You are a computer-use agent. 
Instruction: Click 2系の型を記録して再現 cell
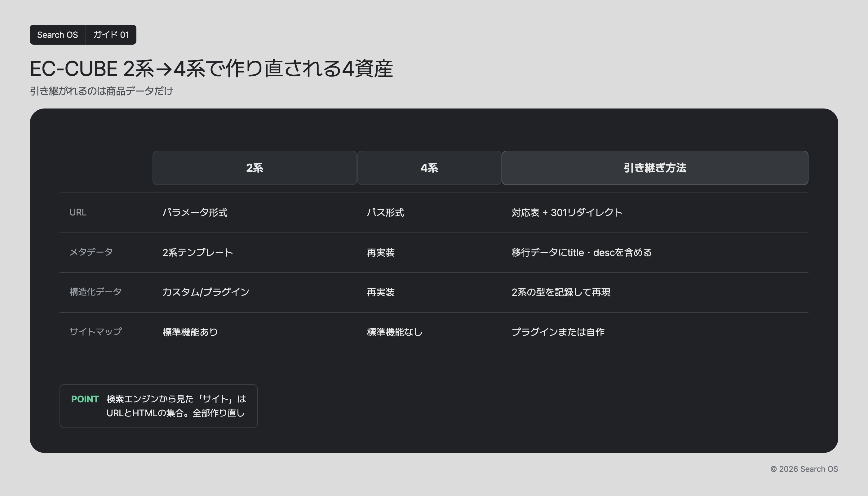561,292
